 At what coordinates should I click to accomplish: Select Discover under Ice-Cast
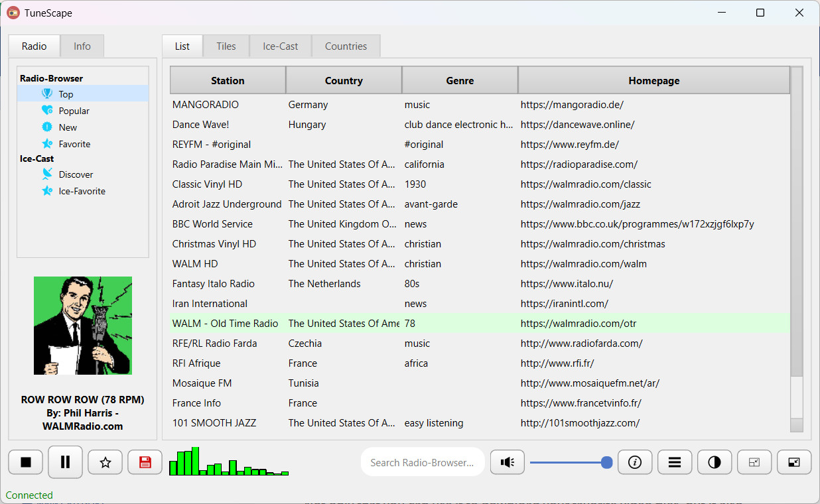click(x=76, y=174)
